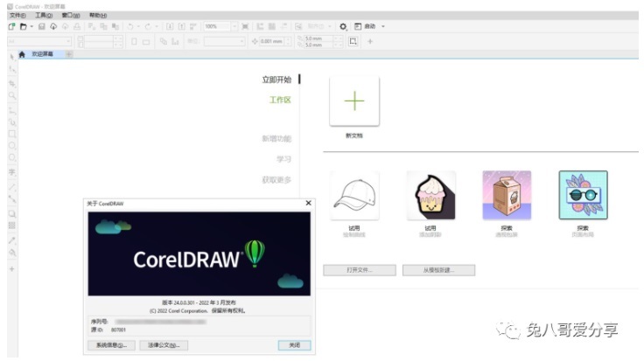
Task: Select the Artistic Media tool
Action: (x=12, y=122)
